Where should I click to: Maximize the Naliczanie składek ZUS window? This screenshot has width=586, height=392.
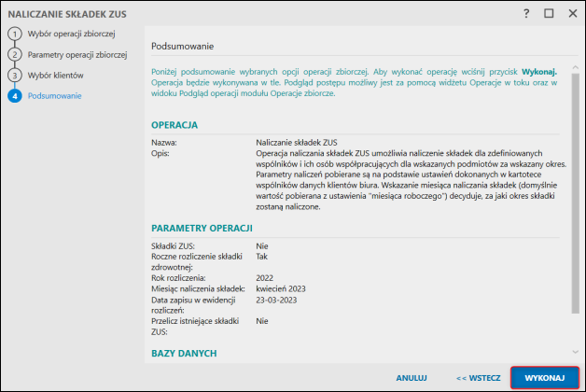pyautogui.click(x=549, y=13)
